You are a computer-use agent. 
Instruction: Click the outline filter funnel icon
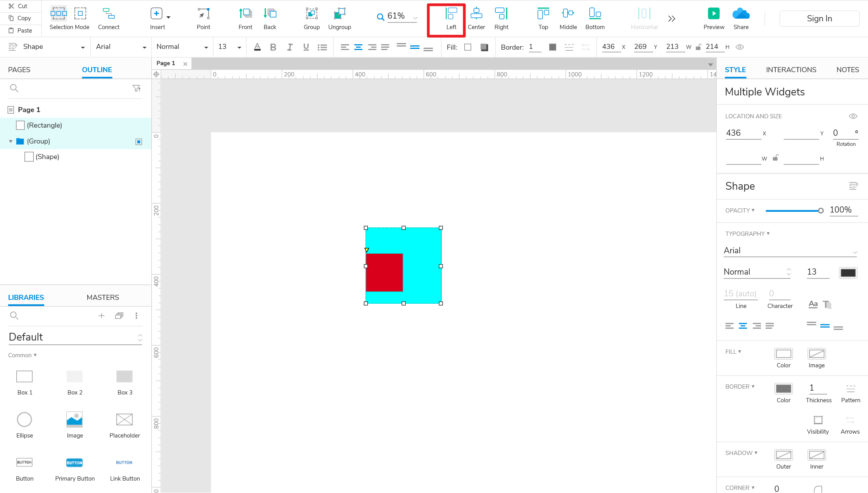[x=137, y=88]
